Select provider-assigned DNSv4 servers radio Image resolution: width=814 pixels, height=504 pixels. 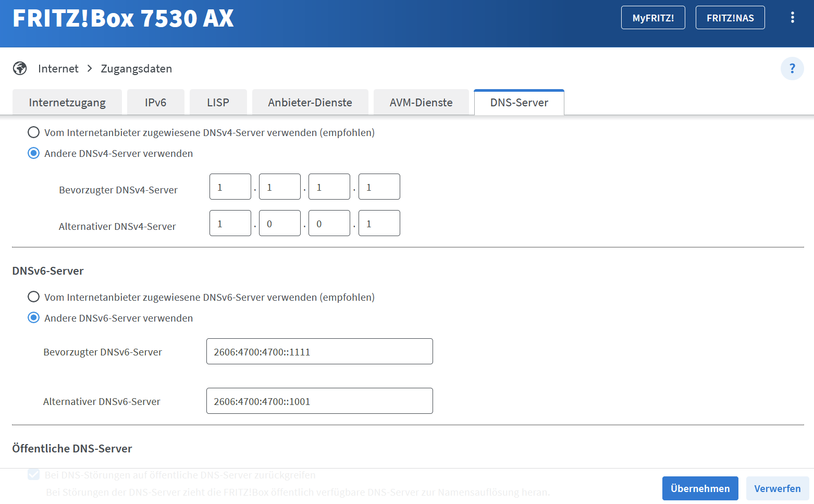[x=33, y=132]
